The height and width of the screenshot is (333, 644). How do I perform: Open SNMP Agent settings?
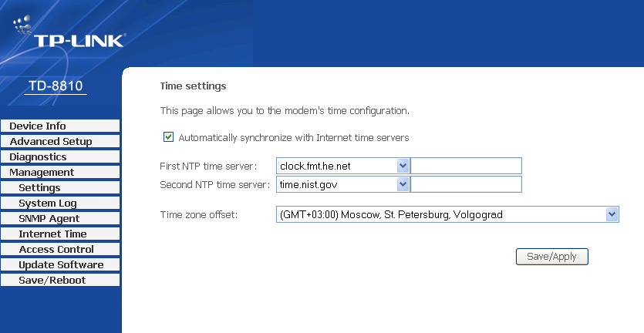tap(49, 219)
